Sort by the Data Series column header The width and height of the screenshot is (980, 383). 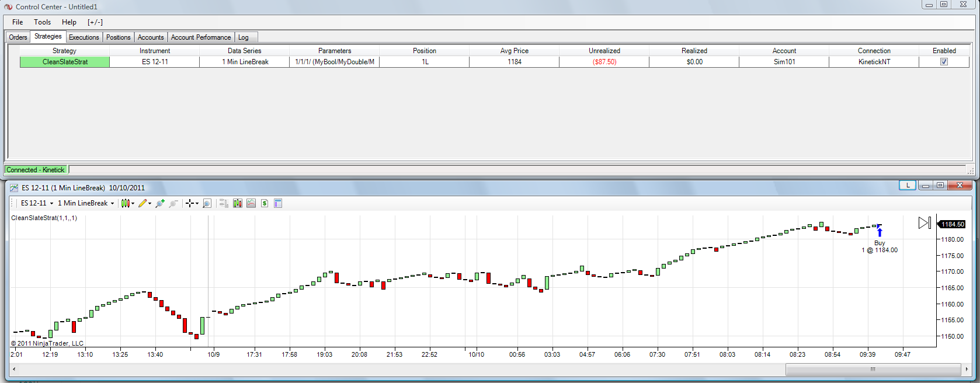[245, 51]
